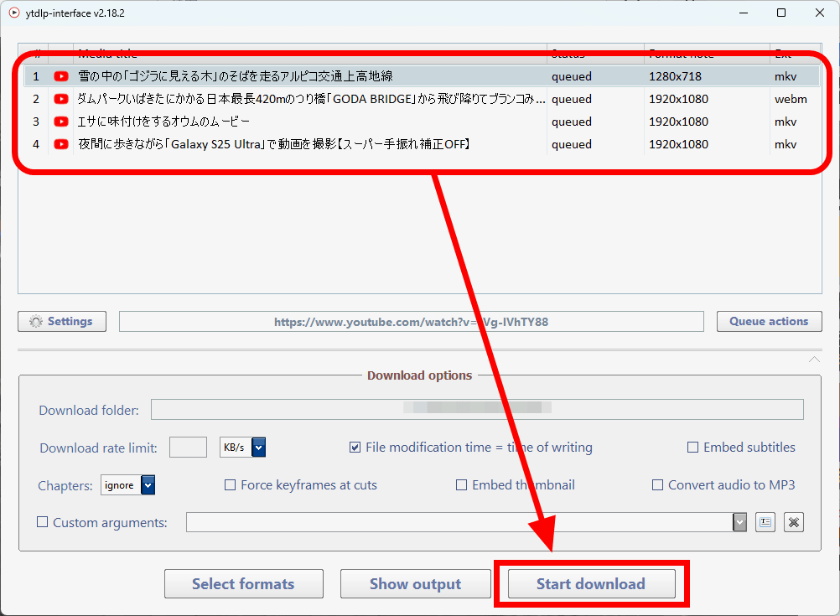Open the Chapters dropdown set to ignore
Viewport: 840px width, 616px height.
click(x=148, y=485)
